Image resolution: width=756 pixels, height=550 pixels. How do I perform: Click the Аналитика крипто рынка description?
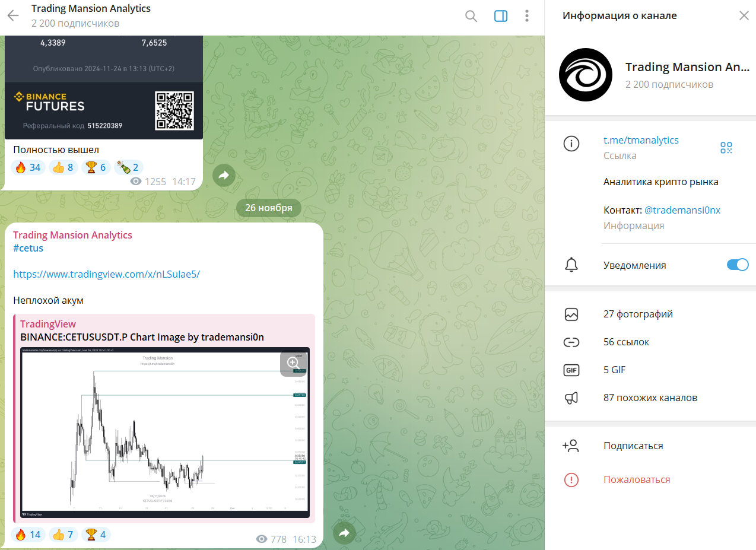661,182
